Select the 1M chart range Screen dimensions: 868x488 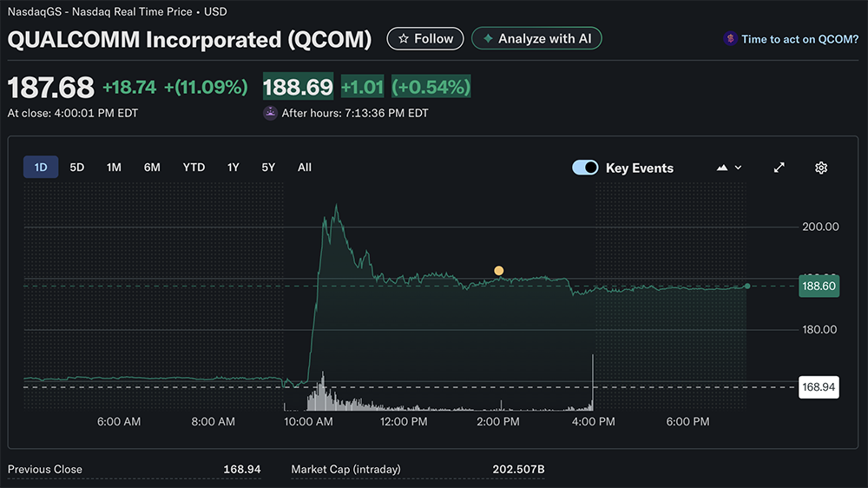tap(114, 167)
